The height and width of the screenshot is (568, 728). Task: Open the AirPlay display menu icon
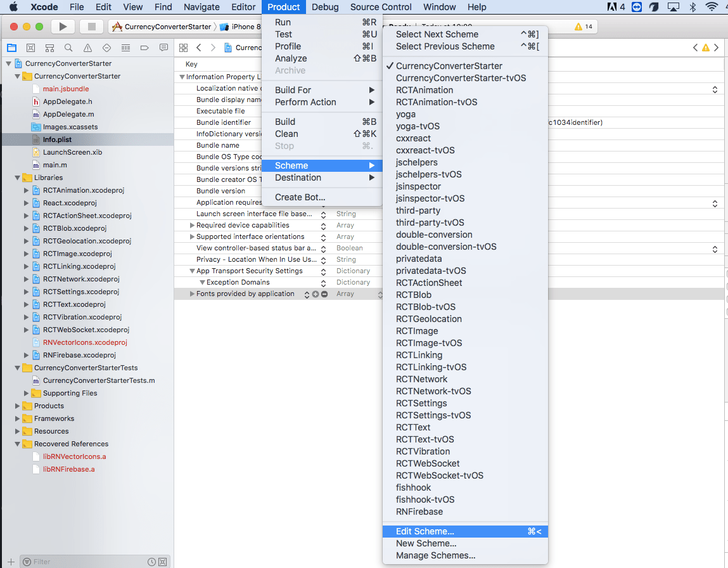point(674,7)
